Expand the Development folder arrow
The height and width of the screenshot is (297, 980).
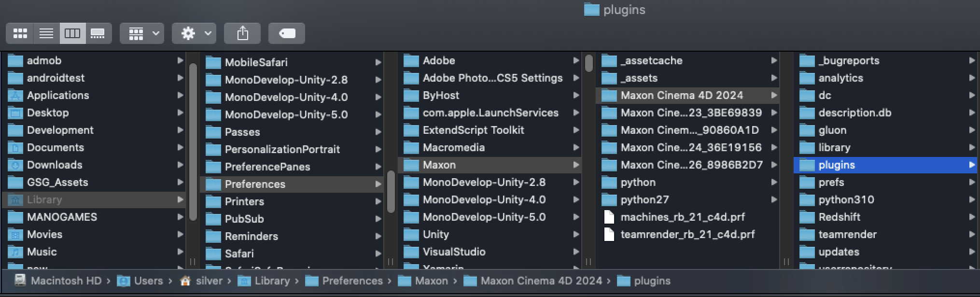point(180,130)
